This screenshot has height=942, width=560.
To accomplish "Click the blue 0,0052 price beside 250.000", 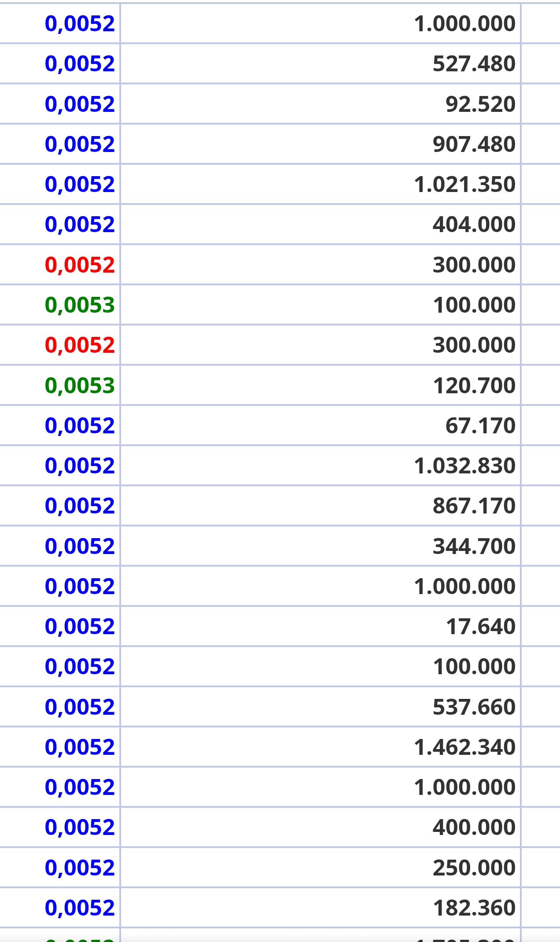I will click(x=80, y=868).
